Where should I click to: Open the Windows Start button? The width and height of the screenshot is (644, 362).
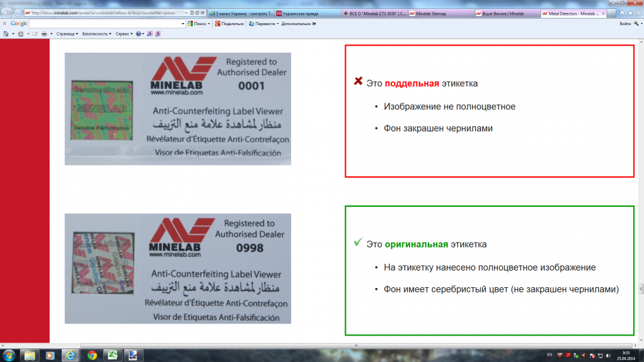pyautogui.click(x=8, y=355)
